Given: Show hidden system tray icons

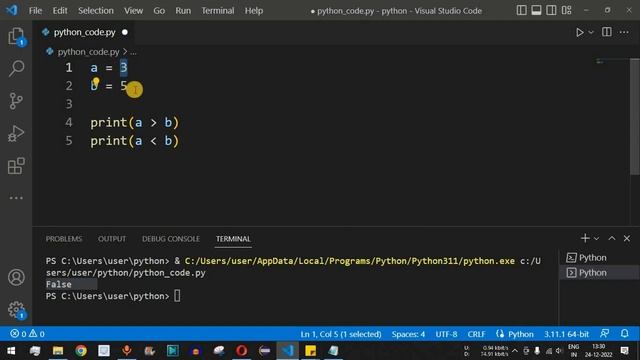Looking at the screenshot, I should pyautogui.click(x=515, y=351).
